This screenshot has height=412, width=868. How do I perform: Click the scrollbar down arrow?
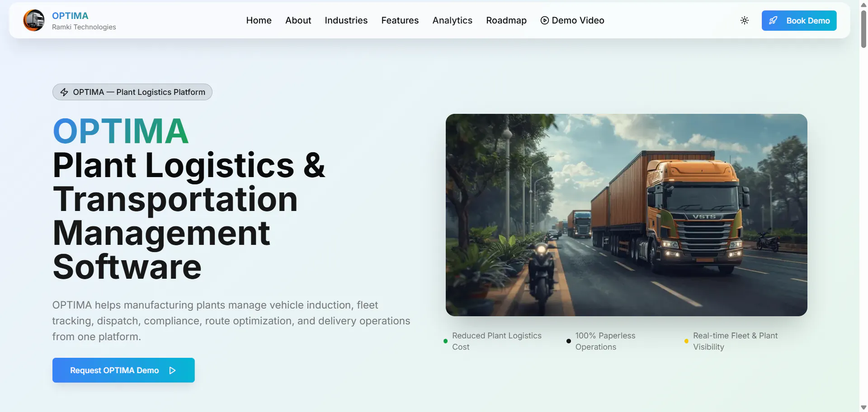863,407
